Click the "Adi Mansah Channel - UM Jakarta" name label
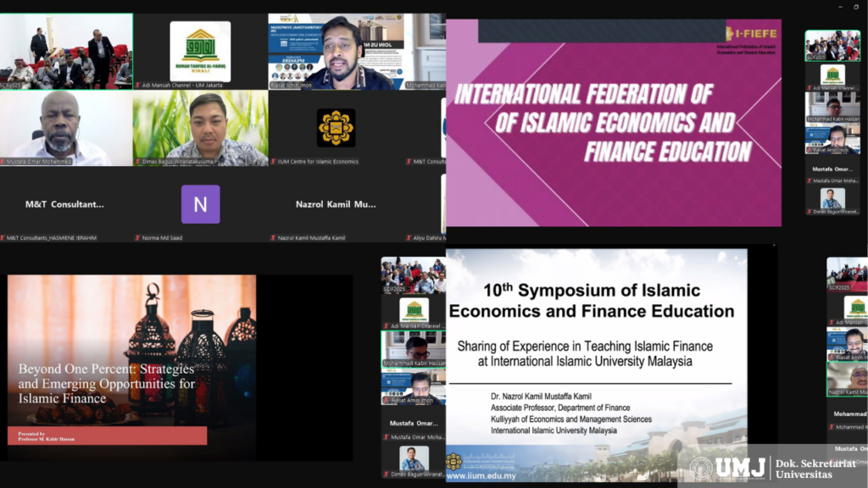The height and width of the screenshot is (488, 868). (x=182, y=86)
